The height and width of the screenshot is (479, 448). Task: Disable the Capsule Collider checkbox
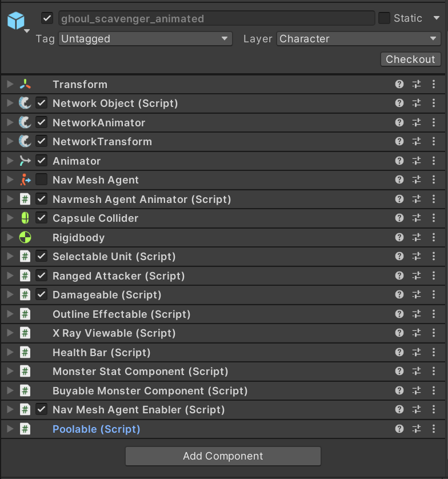click(x=41, y=218)
